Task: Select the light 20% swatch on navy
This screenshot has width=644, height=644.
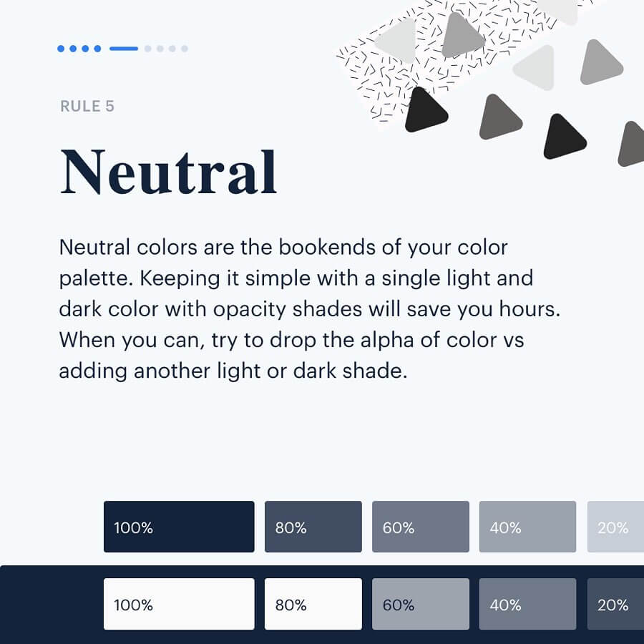Action: click(616, 604)
